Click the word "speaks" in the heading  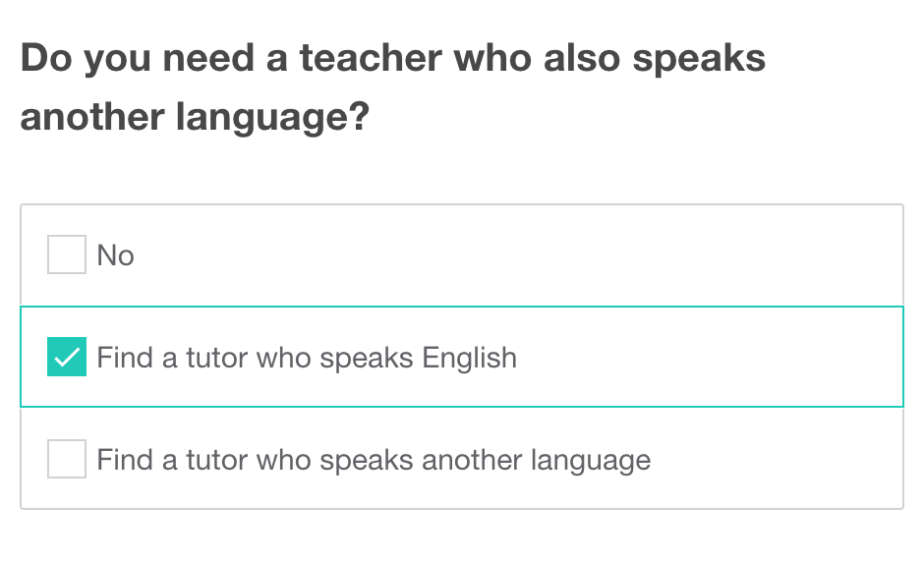tap(699, 59)
